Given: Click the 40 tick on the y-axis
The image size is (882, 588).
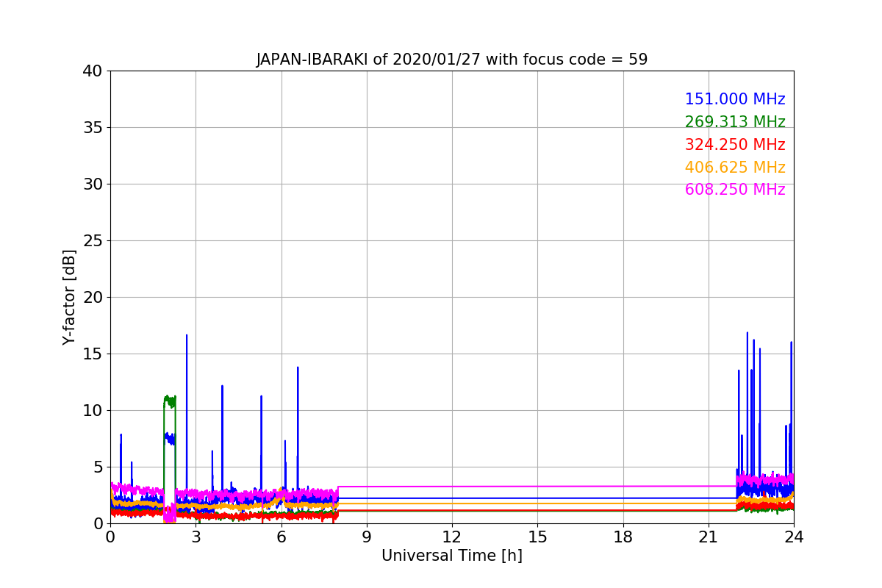Looking at the screenshot, I should 91,71.
